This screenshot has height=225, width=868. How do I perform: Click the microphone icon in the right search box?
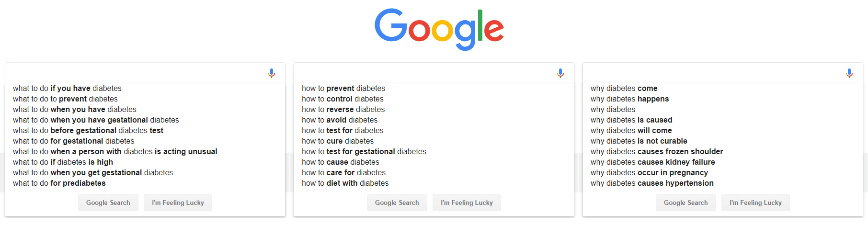pos(849,73)
